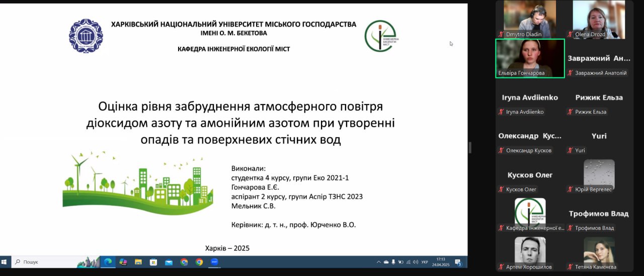644x276 pixels.
Task: Open the volume control tray icon
Action: click(x=415, y=262)
